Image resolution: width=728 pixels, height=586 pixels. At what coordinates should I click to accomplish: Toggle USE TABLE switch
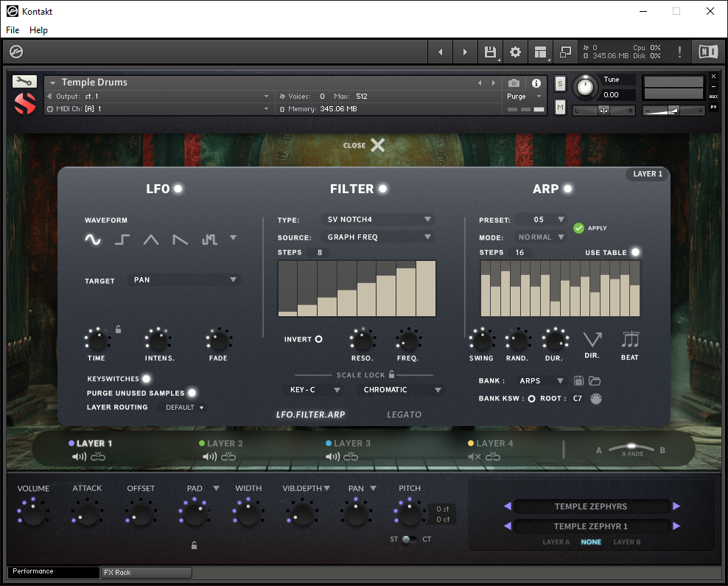[x=636, y=252]
